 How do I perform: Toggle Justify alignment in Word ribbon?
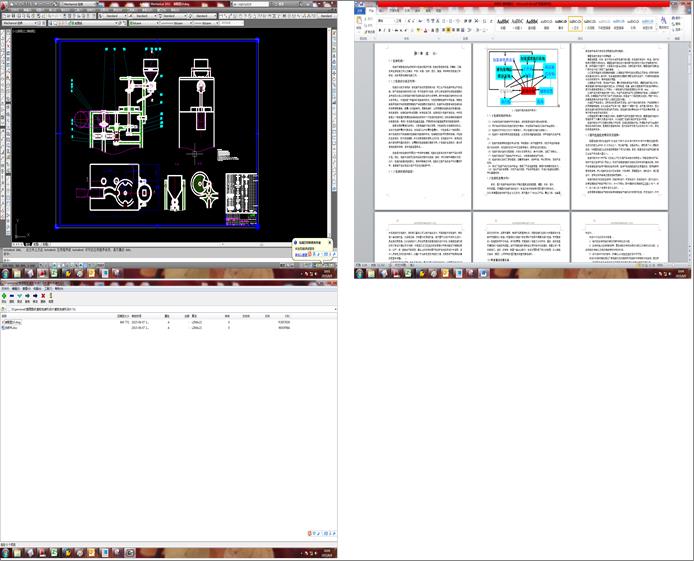[x=458, y=30]
